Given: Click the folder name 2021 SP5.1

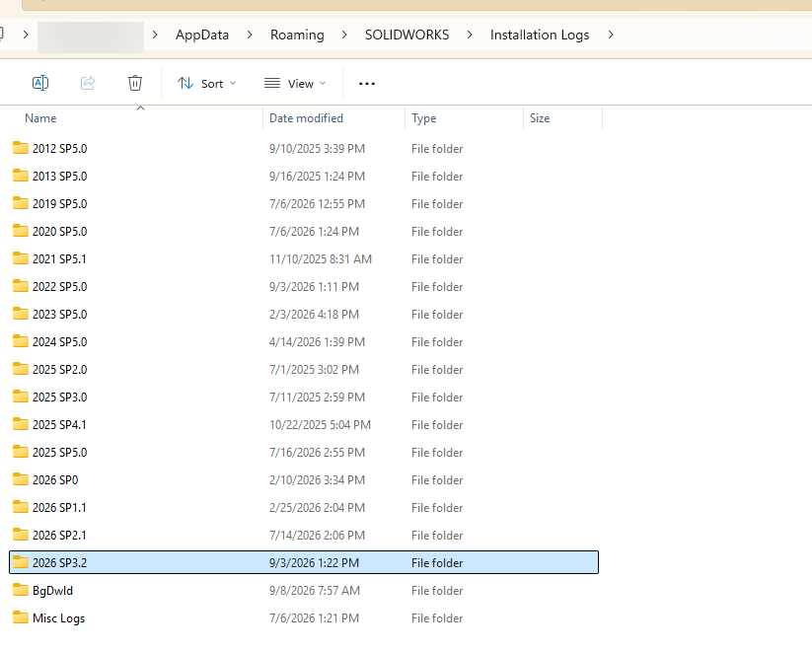Looking at the screenshot, I should 59,259.
